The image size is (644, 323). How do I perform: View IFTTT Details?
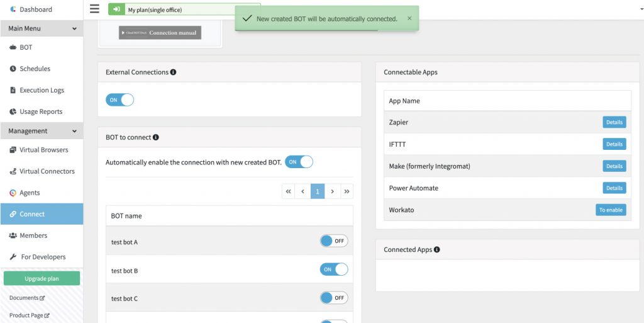614,144
